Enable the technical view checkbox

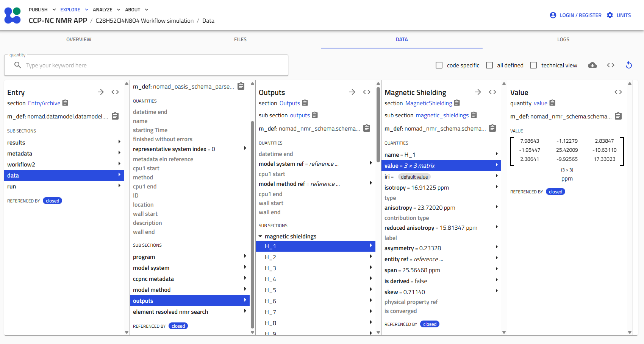point(533,65)
